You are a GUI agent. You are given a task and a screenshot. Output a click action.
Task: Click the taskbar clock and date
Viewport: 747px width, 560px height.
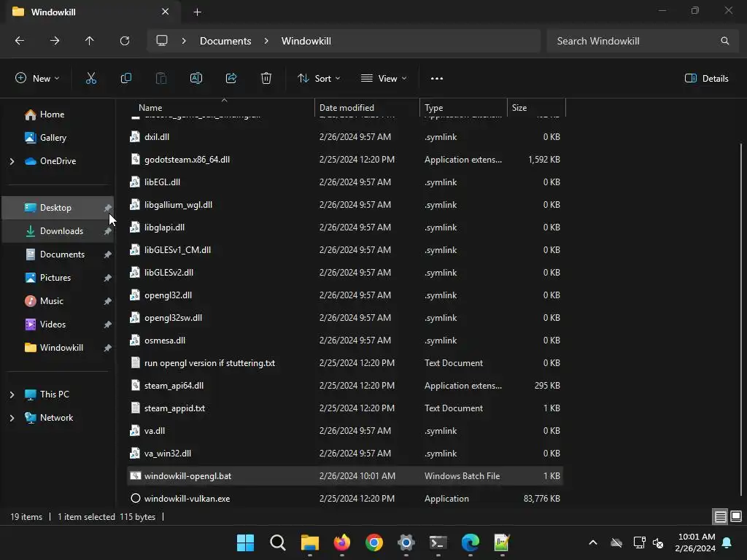pos(695,542)
